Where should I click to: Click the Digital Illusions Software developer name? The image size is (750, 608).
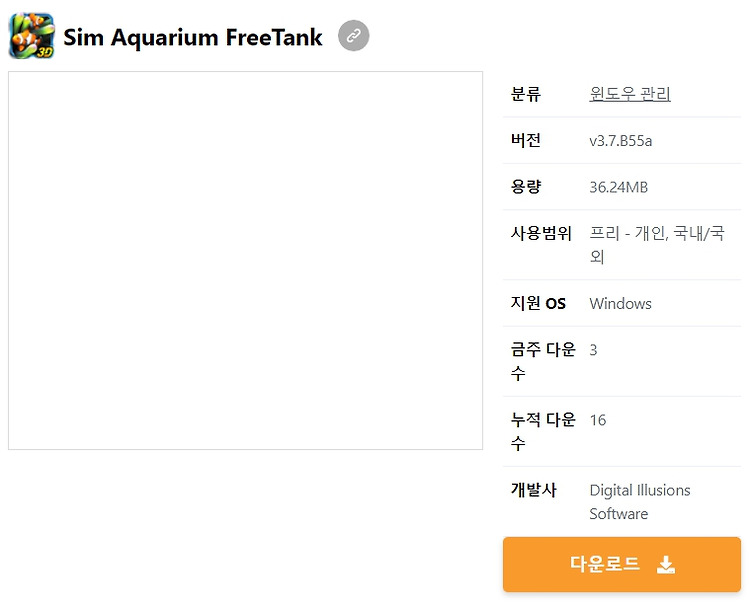[640, 502]
